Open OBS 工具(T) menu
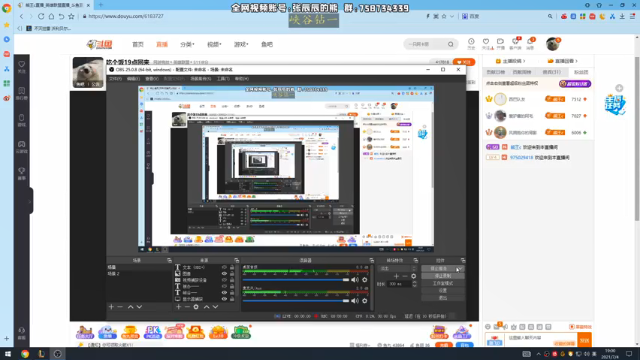This screenshot has height=360, width=640. point(223,79)
